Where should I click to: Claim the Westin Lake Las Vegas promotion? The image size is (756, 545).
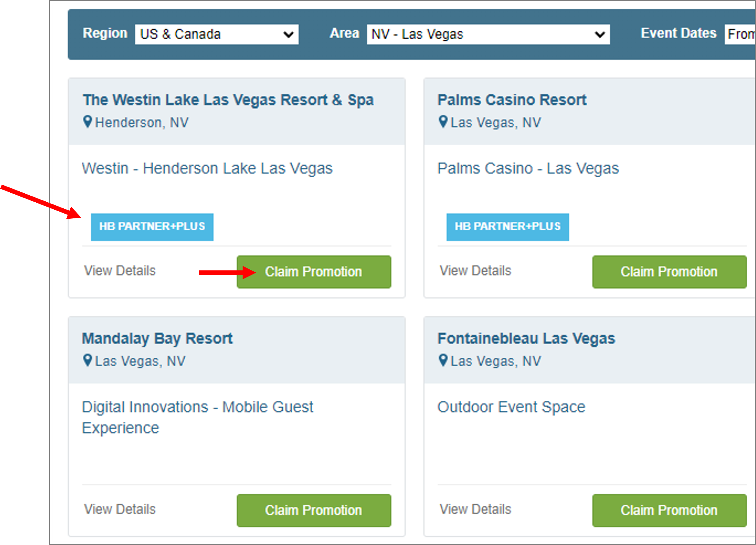click(314, 272)
